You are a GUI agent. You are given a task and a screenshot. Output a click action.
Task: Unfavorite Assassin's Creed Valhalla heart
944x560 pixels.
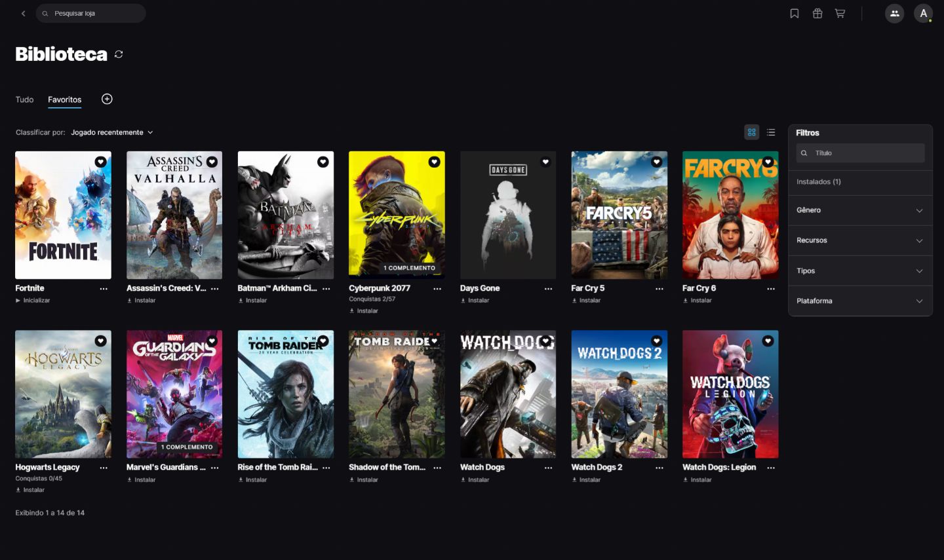(x=212, y=162)
